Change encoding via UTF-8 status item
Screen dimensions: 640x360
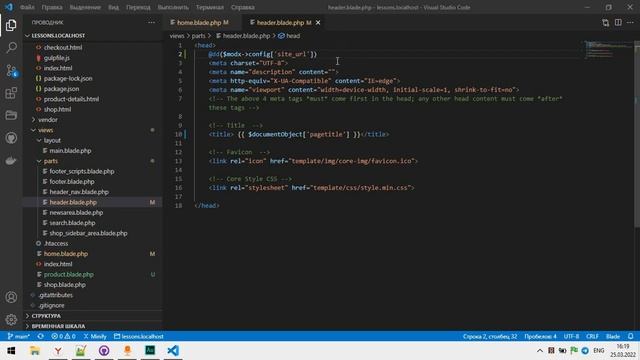click(x=571, y=336)
